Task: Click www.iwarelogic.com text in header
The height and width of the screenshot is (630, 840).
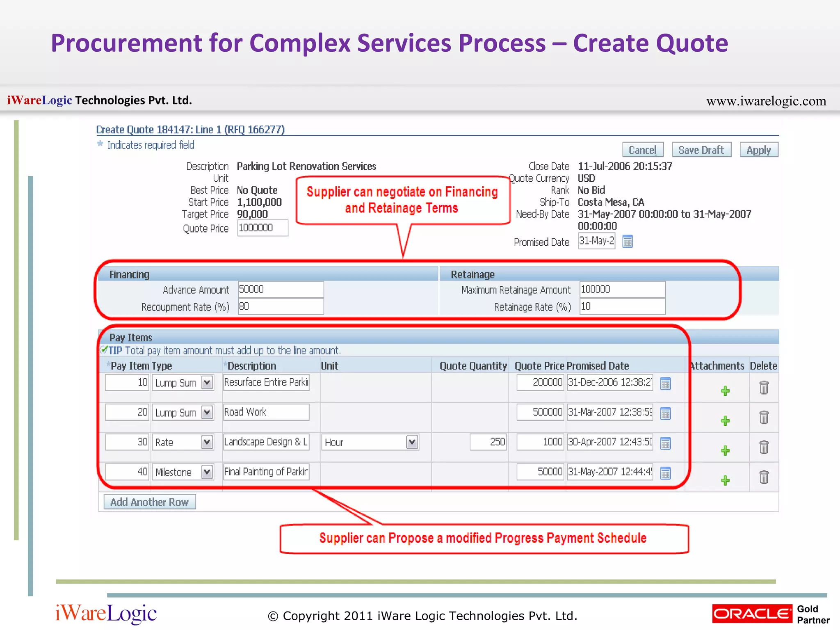Action: [x=766, y=101]
